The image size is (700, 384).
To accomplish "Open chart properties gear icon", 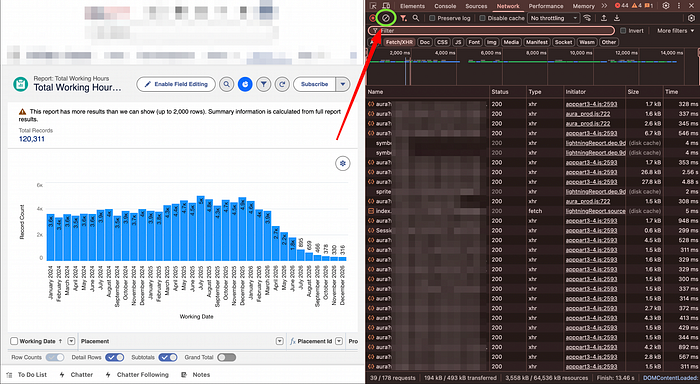I will (342, 163).
